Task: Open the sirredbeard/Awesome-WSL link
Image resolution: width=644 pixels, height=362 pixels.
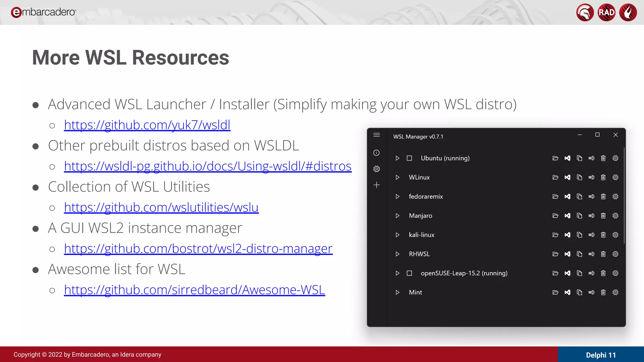Action: pyautogui.click(x=195, y=289)
